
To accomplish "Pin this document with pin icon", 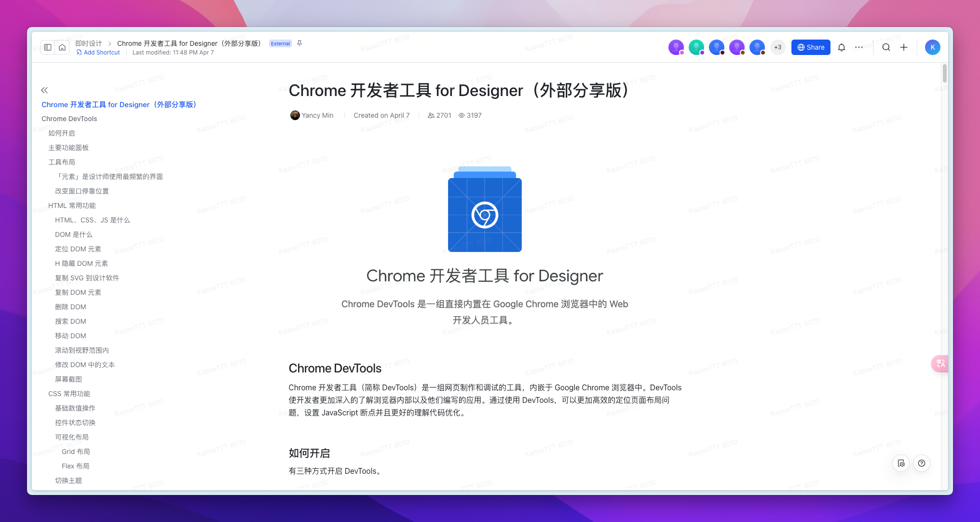I will (299, 43).
